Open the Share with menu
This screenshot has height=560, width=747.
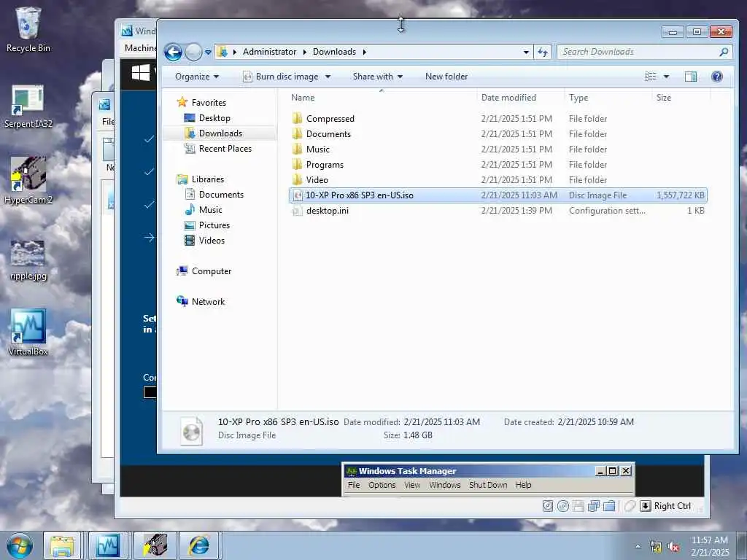(x=378, y=77)
